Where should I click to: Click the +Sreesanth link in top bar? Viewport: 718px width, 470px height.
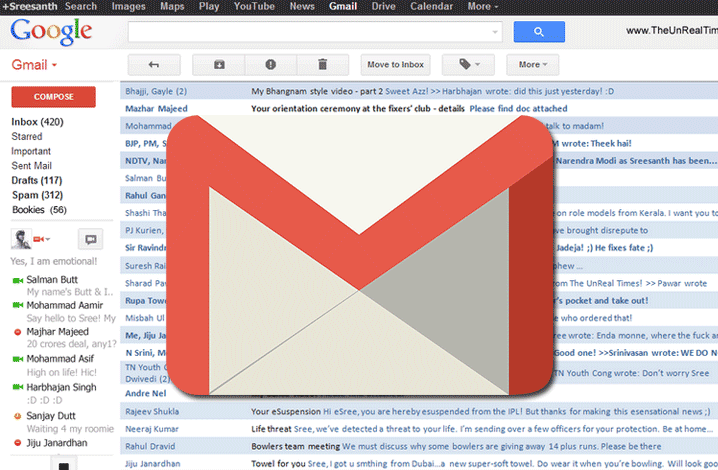click(30, 6)
